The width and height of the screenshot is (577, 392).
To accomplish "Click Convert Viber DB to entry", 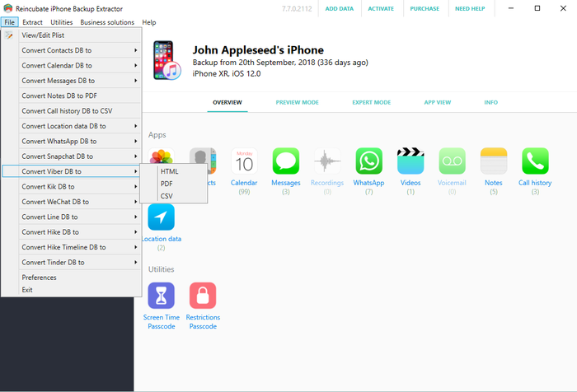I will (x=71, y=171).
